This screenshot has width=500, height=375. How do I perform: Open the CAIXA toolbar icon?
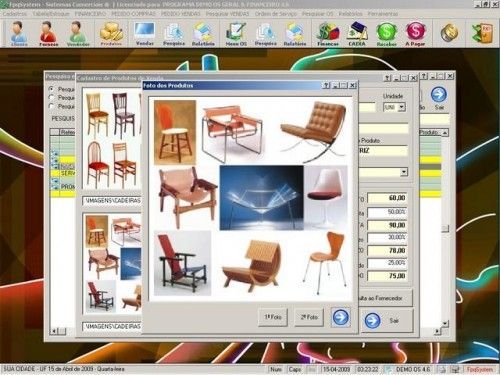click(357, 33)
